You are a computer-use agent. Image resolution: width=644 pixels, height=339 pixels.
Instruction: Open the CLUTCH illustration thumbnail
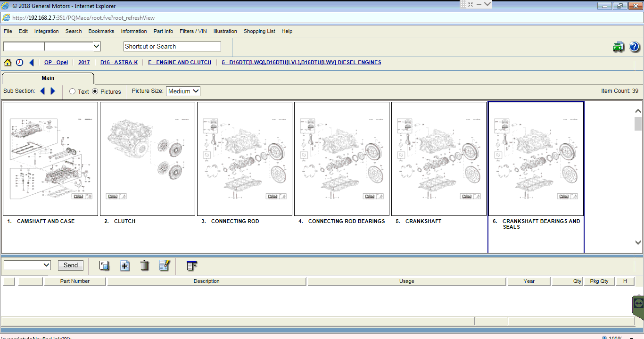pos(148,159)
